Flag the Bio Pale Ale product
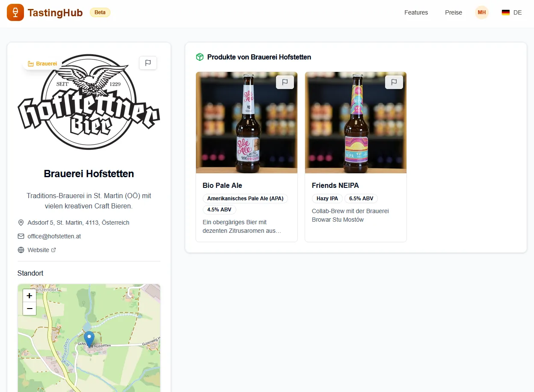The width and height of the screenshot is (534, 392). [285, 82]
